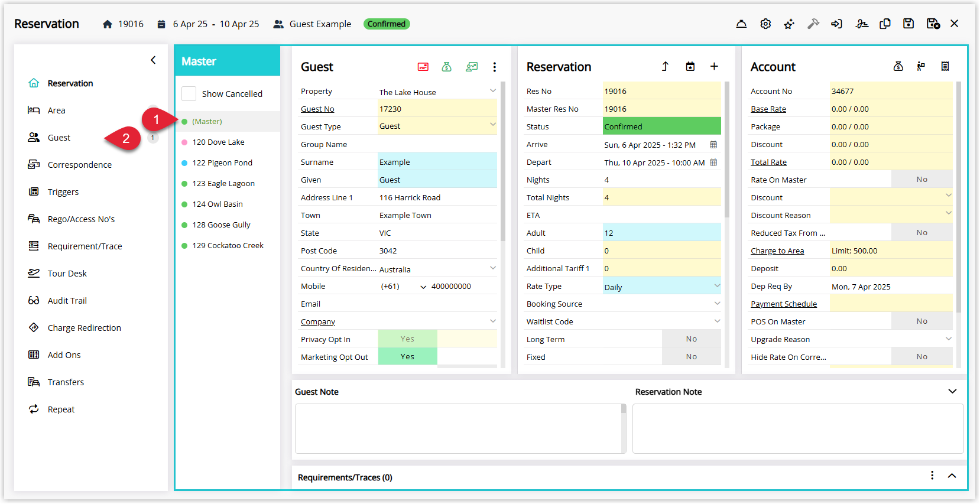Toggle Marketing Opt Out Yes
The width and height of the screenshot is (980, 504).
pyautogui.click(x=407, y=356)
